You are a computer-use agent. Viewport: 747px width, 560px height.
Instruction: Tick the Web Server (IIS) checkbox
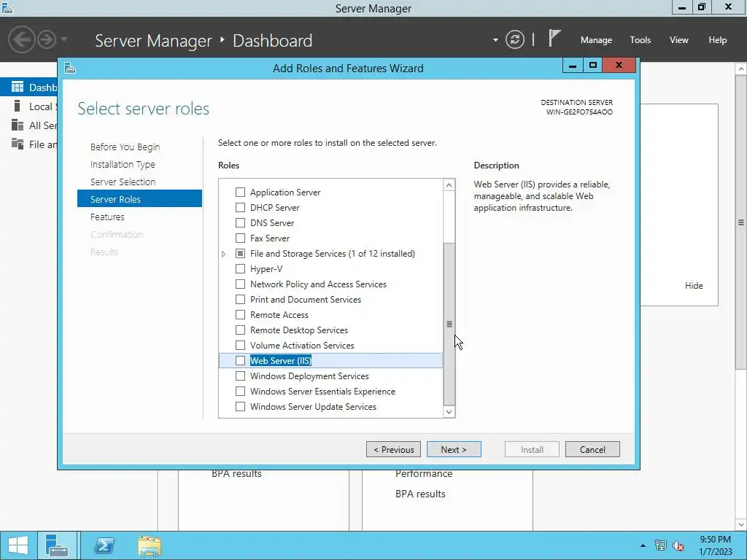[x=240, y=360]
